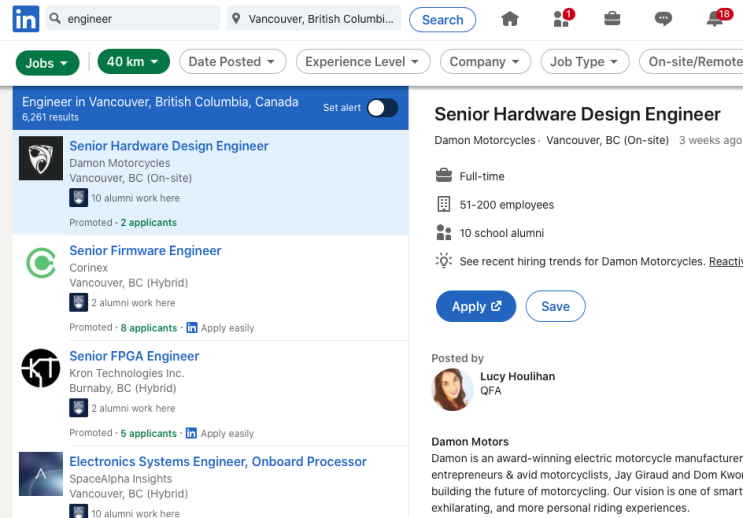Image resolution: width=743 pixels, height=518 pixels.
Task: Open Lucy Houlihan's profile name
Action: [517, 376]
